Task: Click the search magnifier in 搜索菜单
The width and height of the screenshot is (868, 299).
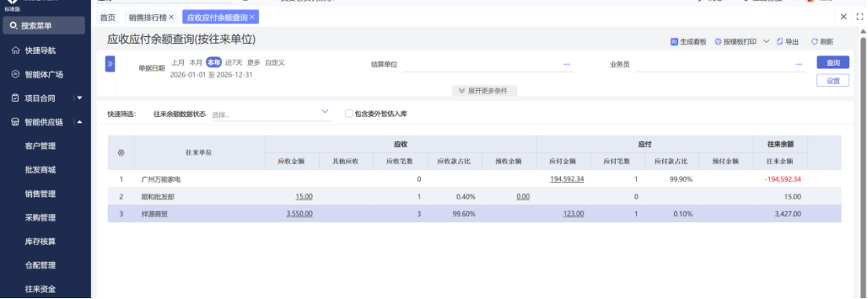Action: (x=13, y=25)
